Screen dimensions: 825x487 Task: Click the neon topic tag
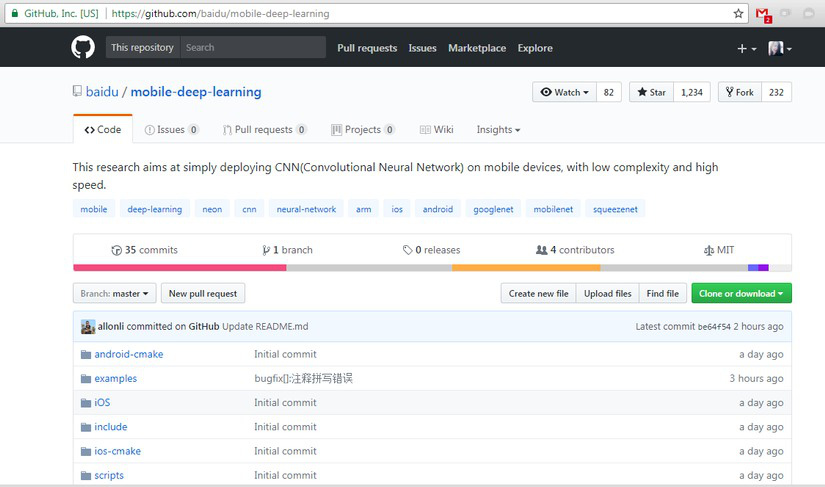pos(212,209)
